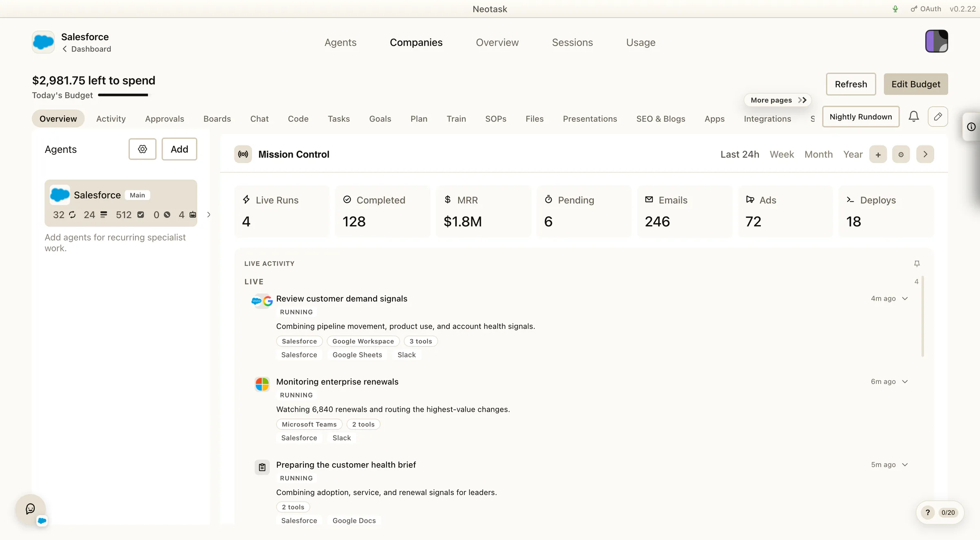Expand Monitoring enterprise renewals entry
The image size is (980, 540).
click(x=905, y=382)
